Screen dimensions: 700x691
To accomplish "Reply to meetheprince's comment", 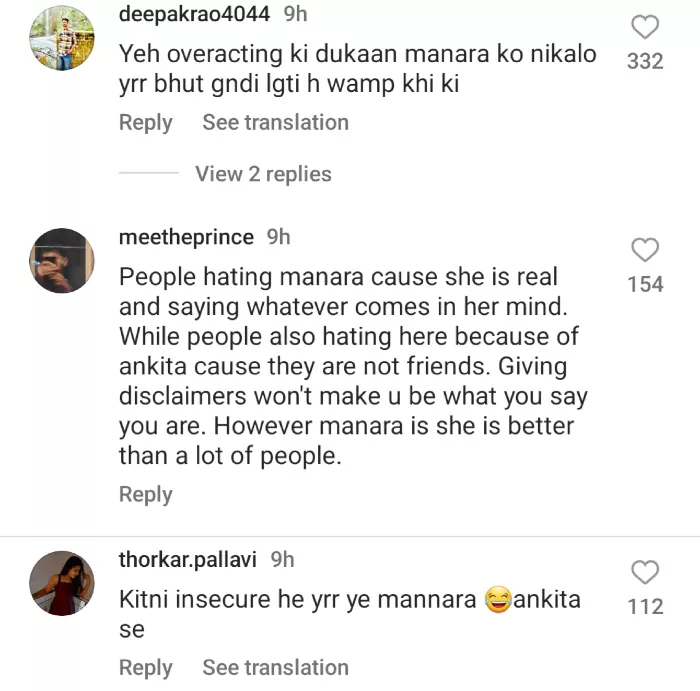I will 145,494.
